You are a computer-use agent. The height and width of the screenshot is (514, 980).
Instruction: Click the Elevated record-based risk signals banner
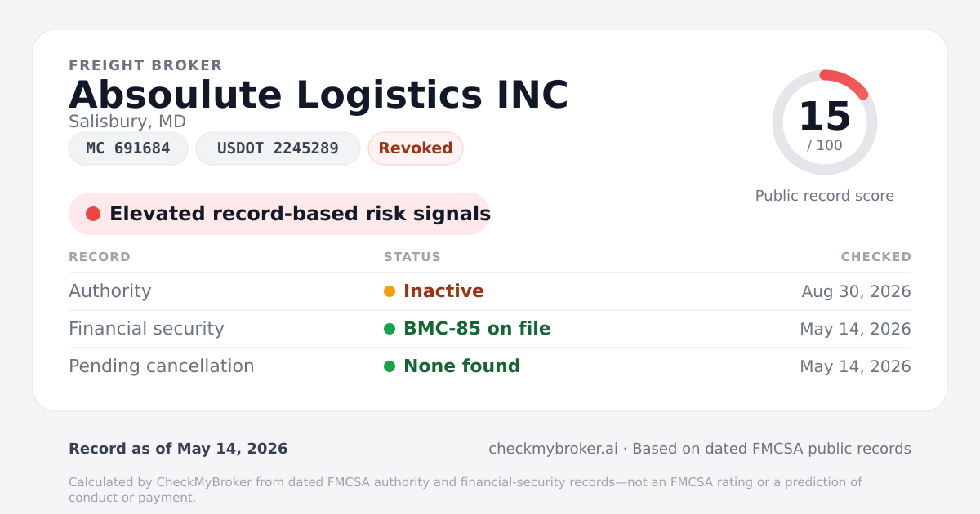(x=279, y=214)
